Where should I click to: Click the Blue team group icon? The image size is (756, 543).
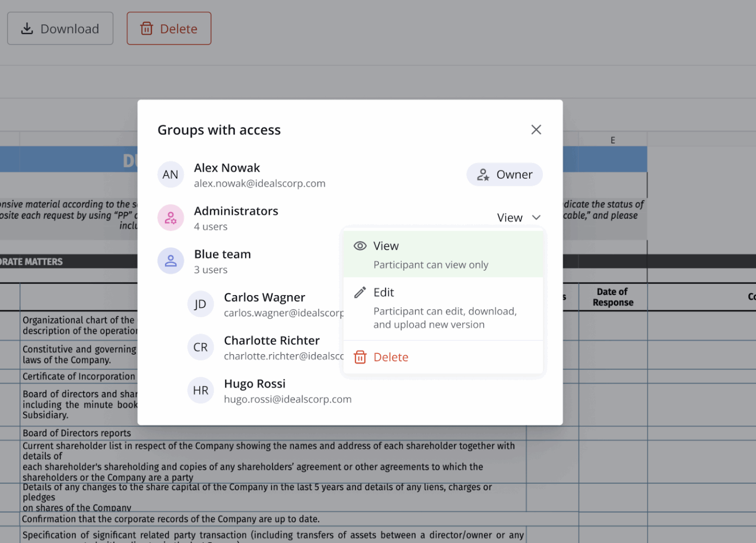pyautogui.click(x=170, y=261)
